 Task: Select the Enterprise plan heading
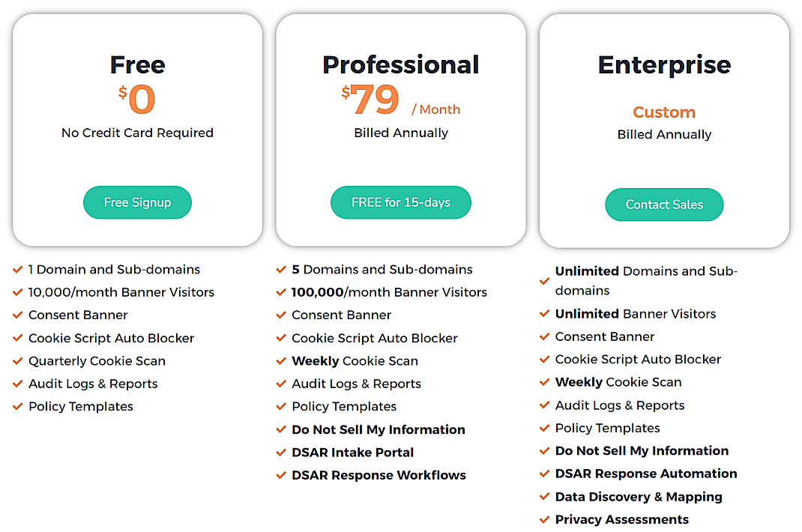click(664, 64)
